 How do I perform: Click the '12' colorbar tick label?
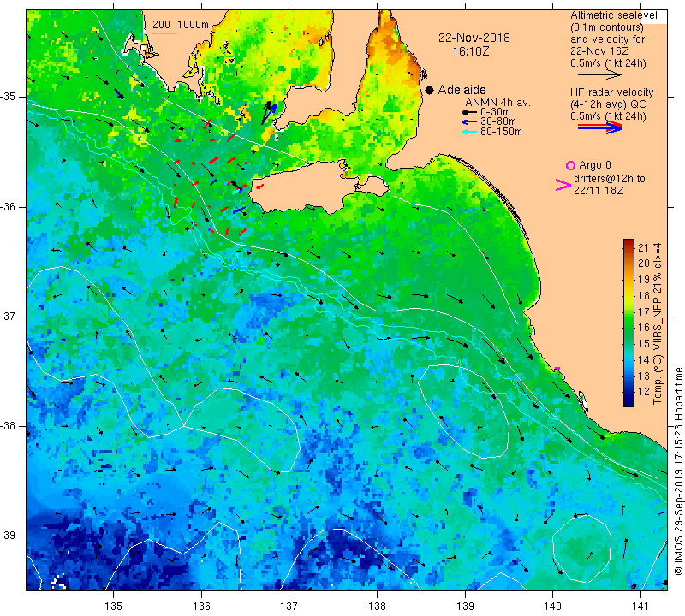(x=644, y=392)
